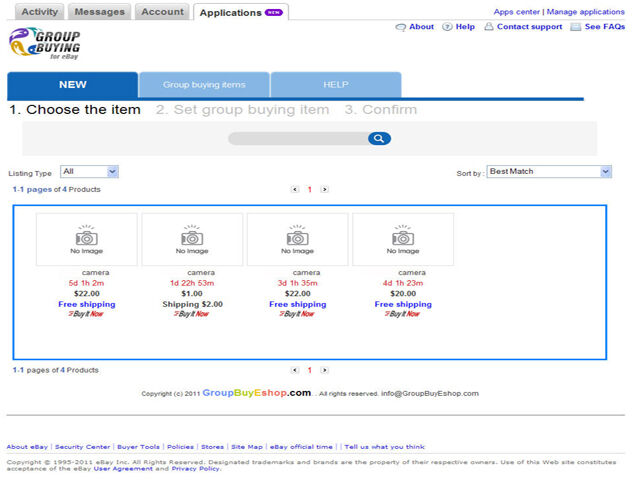Select the No Image thumbnail of $20.00 camera

point(403,240)
